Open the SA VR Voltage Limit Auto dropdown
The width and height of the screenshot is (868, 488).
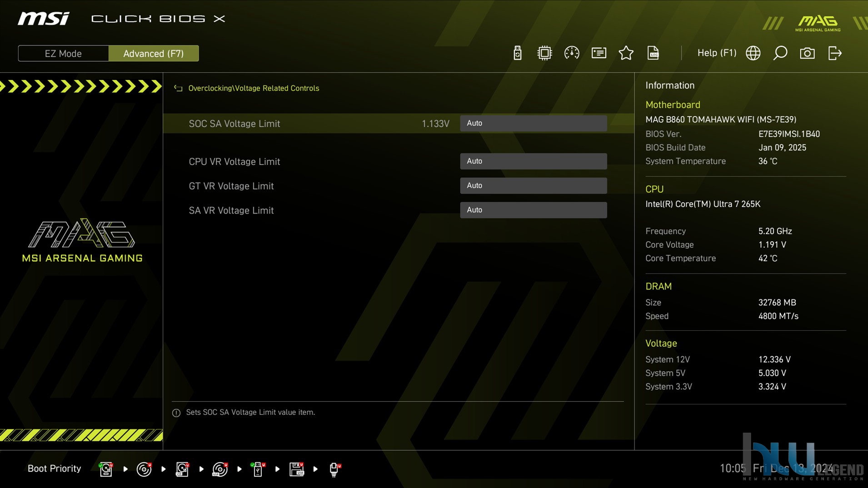click(x=533, y=210)
